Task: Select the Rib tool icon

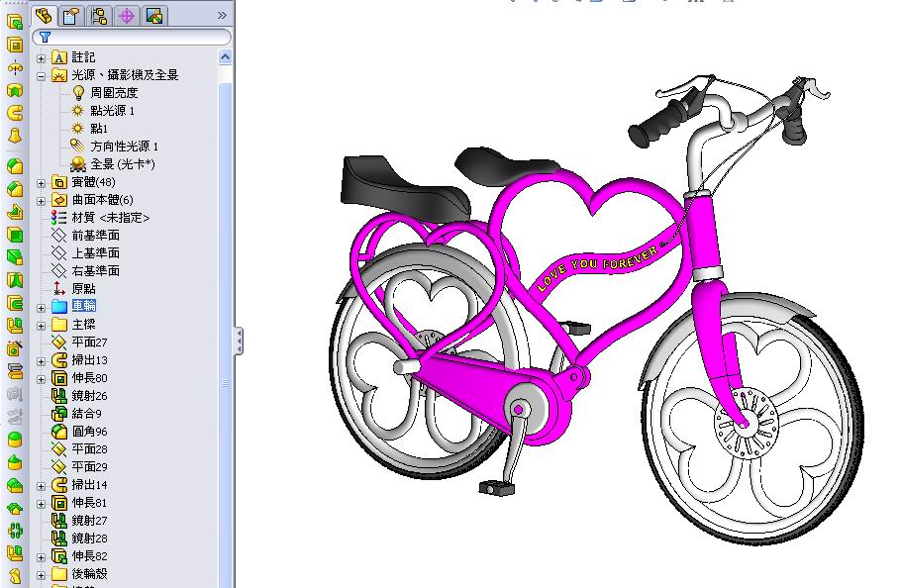Action: pyautogui.click(x=15, y=212)
